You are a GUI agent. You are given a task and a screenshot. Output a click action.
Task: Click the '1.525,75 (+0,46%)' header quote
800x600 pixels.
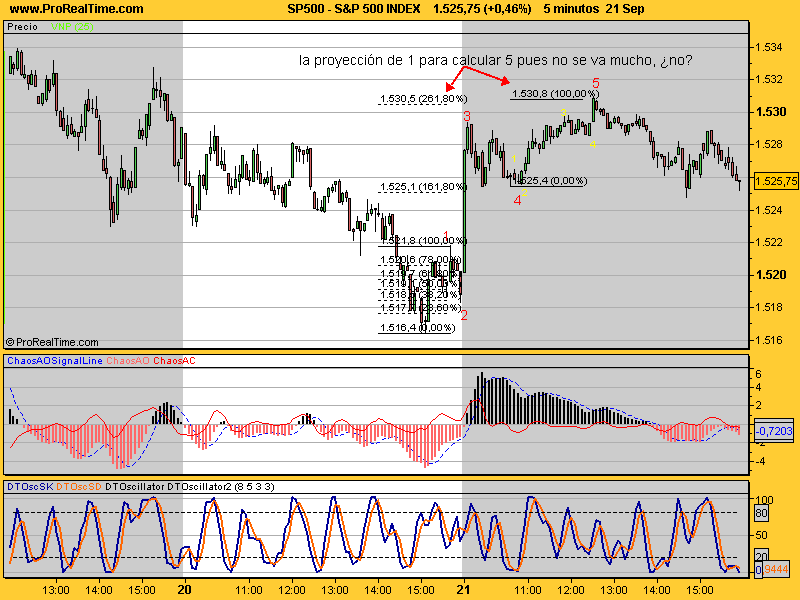482,9
